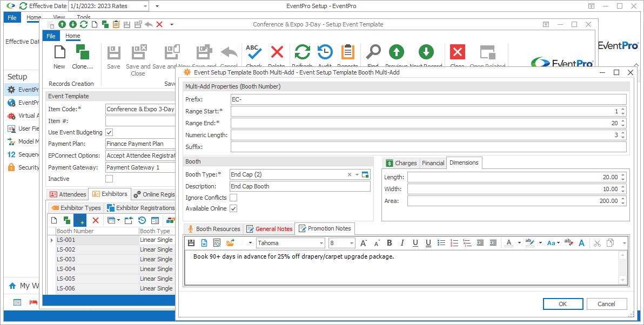
Task: Apply single underline in notes editor
Action: coord(415,243)
